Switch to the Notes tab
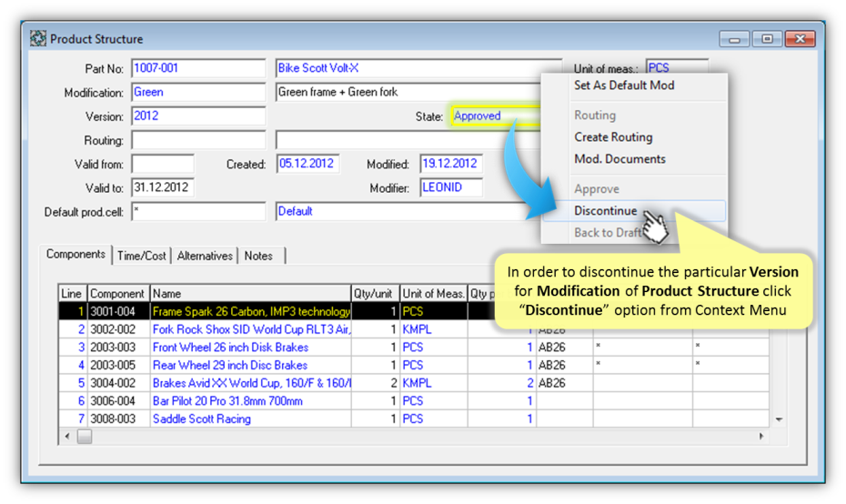The height and width of the screenshot is (504, 846). 258,256
